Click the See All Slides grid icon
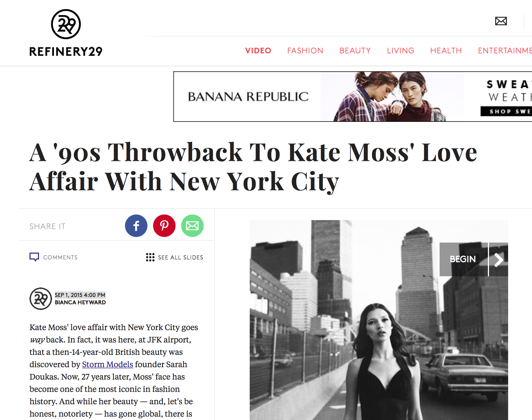Viewport: 532px width, 420px height. tap(150, 257)
